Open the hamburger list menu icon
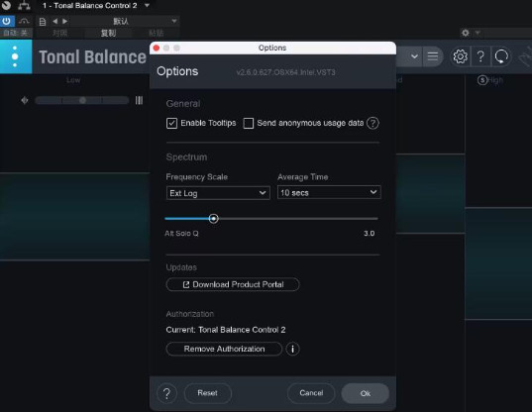This screenshot has width=532, height=412. pos(433,56)
